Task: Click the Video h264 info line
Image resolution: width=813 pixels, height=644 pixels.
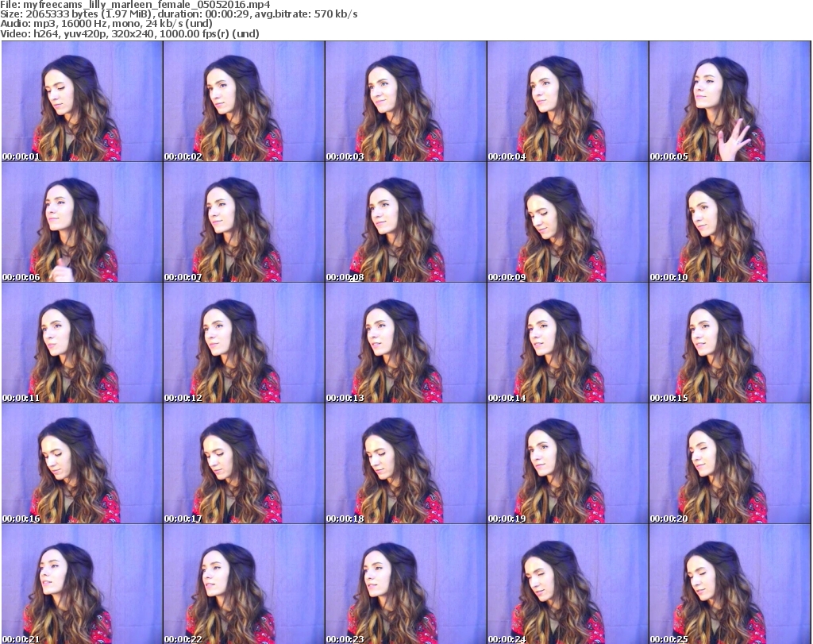Action: (129, 33)
